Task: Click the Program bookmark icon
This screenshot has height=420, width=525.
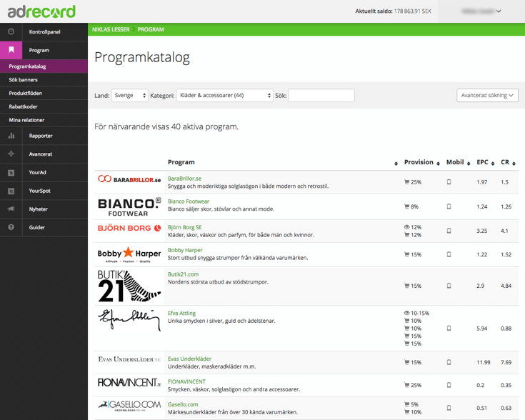Action: [11, 50]
